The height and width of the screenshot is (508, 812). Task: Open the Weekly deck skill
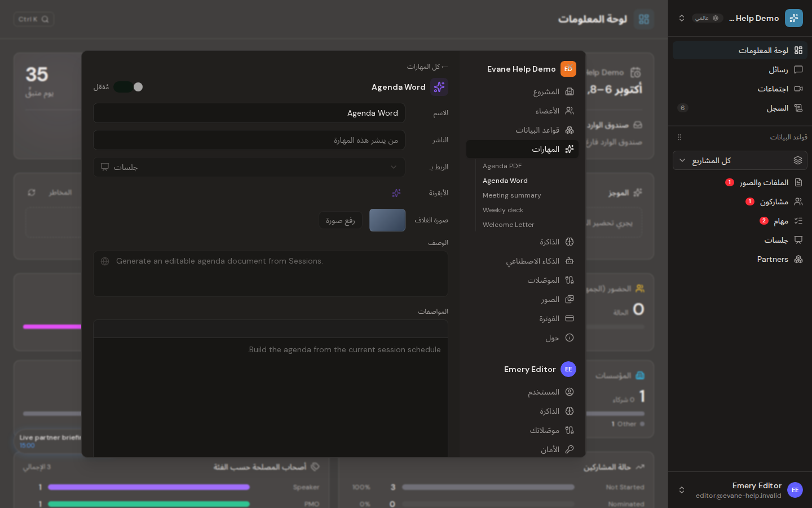[x=503, y=210]
